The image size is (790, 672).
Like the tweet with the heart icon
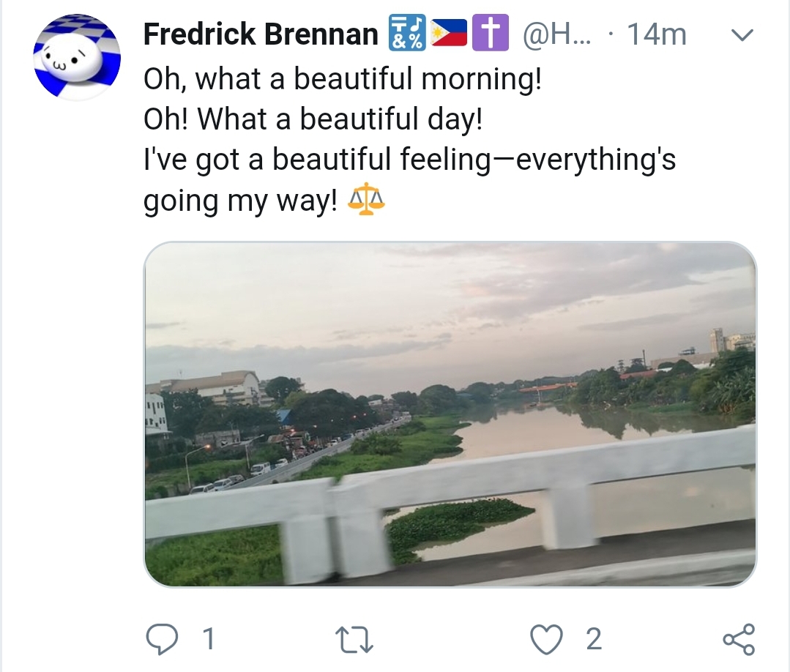point(547,639)
